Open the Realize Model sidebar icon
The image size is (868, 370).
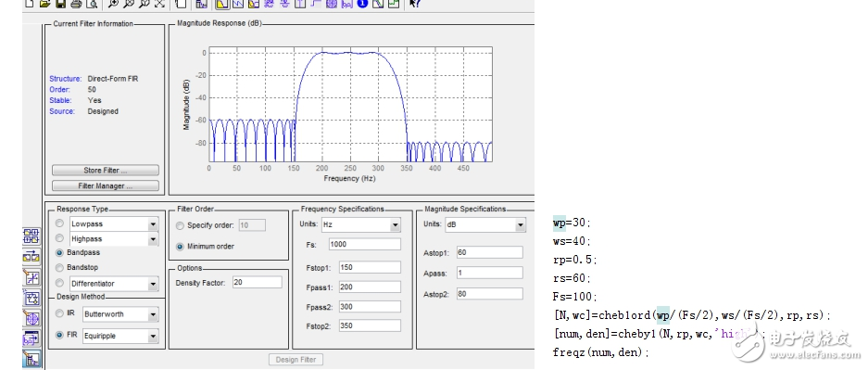pos(31,297)
